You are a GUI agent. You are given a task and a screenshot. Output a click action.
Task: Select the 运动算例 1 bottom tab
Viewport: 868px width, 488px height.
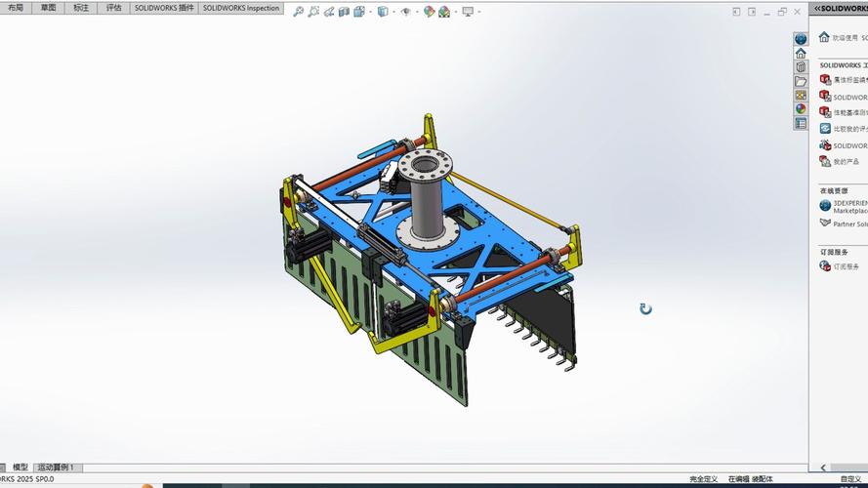(56, 468)
